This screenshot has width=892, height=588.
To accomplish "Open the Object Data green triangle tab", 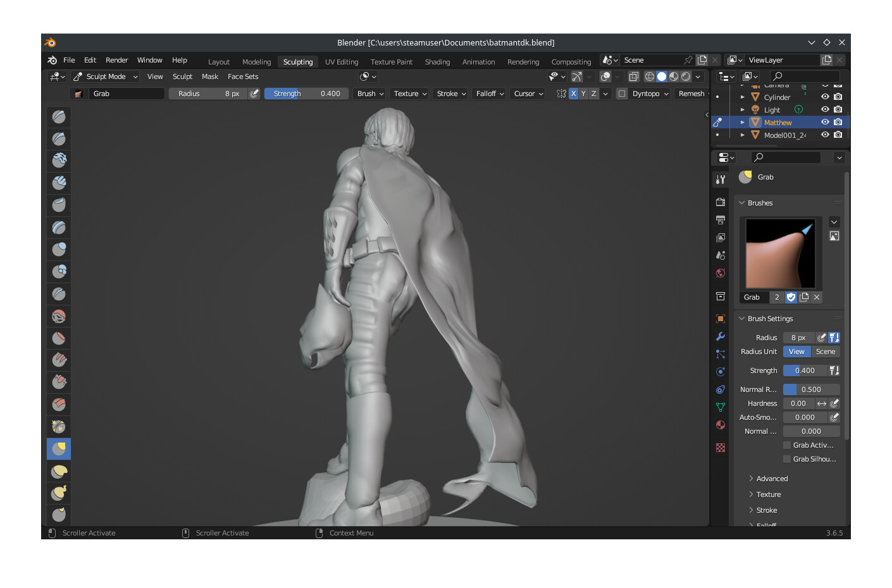I will coord(721,407).
